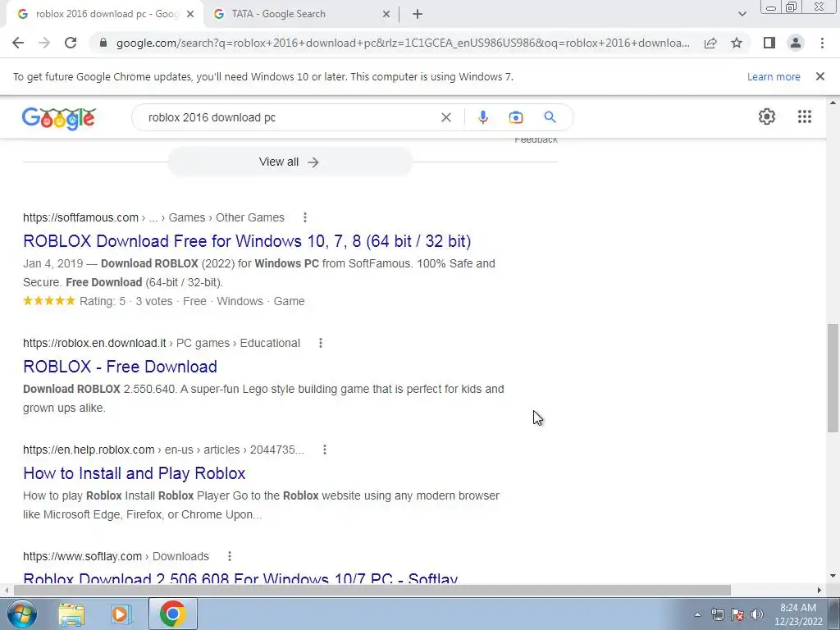View site info via the padlock icon
Screen dimensions: 840x630
click(x=103, y=43)
